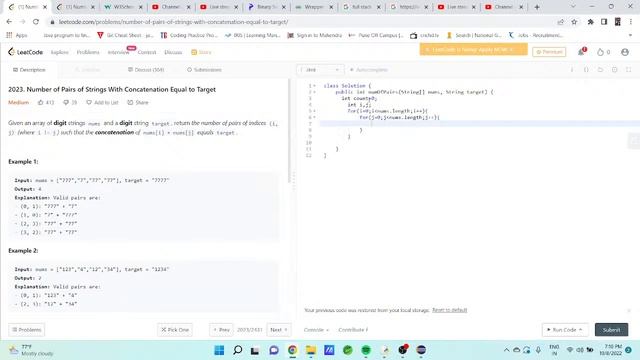Image resolution: width=640 pixels, height=360 pixels.
Task: Click into code editor line 7
Action: pos(479,124)
